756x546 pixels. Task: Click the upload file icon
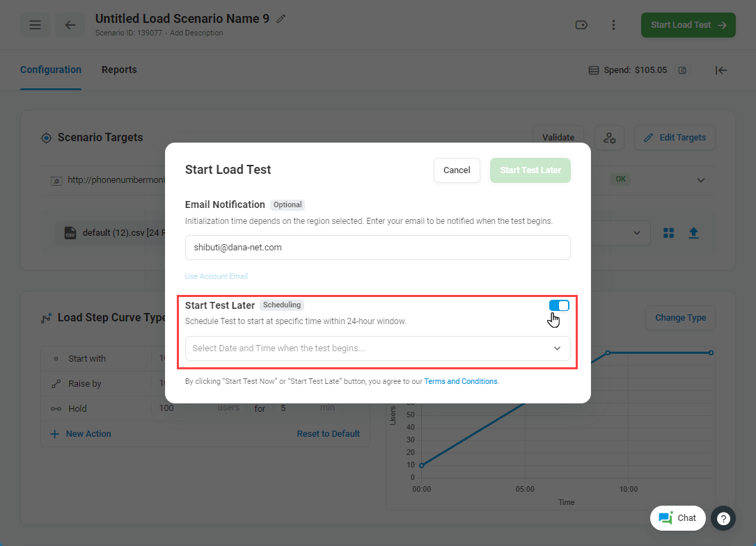point(693,233)
